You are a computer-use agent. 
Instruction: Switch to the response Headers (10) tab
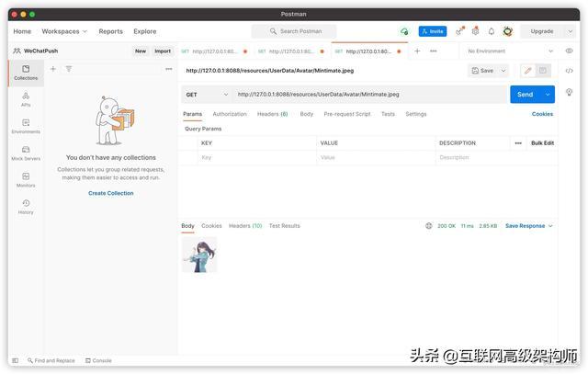click(245, 226)
